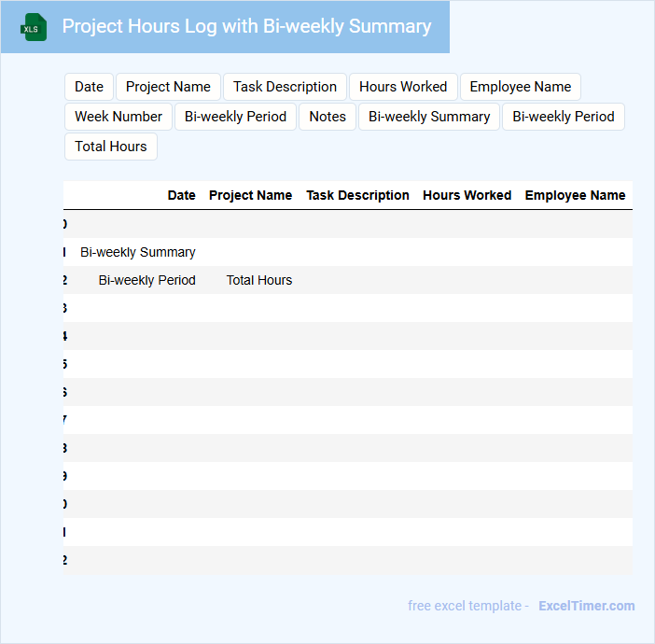Open the Project Hours Log title heading
The image size is (655, 644).
coord(246,26)
